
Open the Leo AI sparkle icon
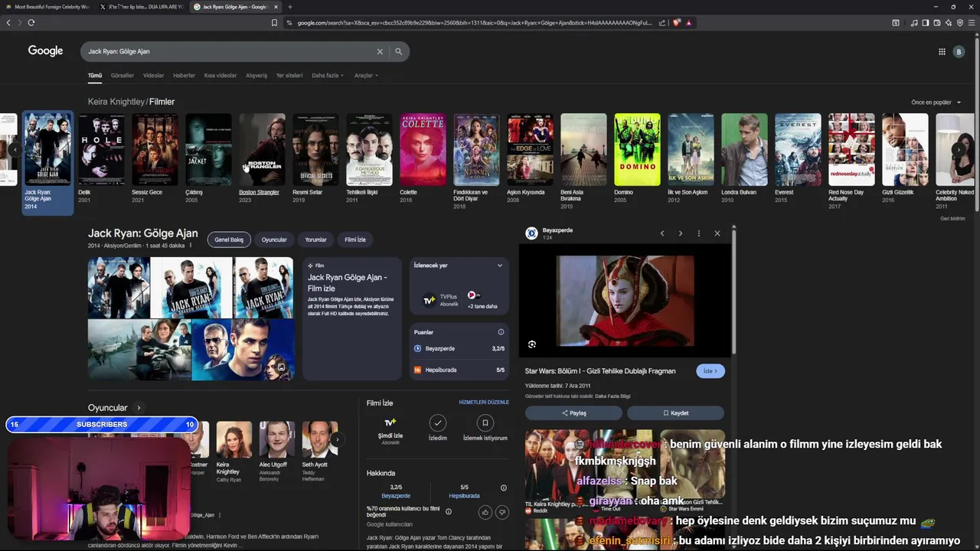pos(949,23)
